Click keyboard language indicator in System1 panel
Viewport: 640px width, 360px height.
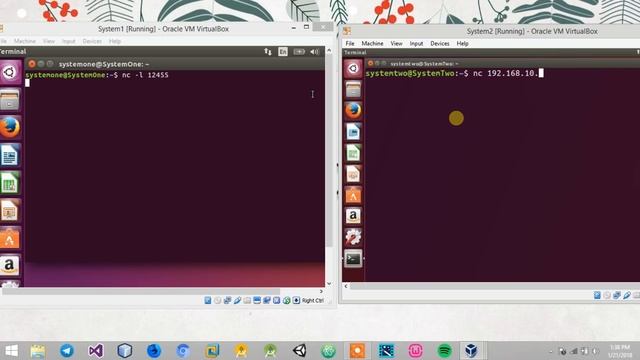pyautogui.click(x=283, y=52)
